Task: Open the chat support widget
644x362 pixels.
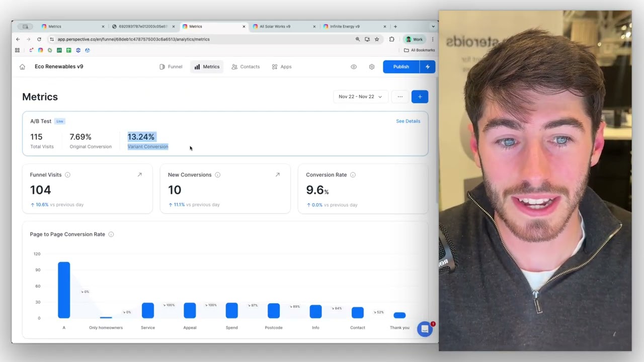Action: click(425, 329)
